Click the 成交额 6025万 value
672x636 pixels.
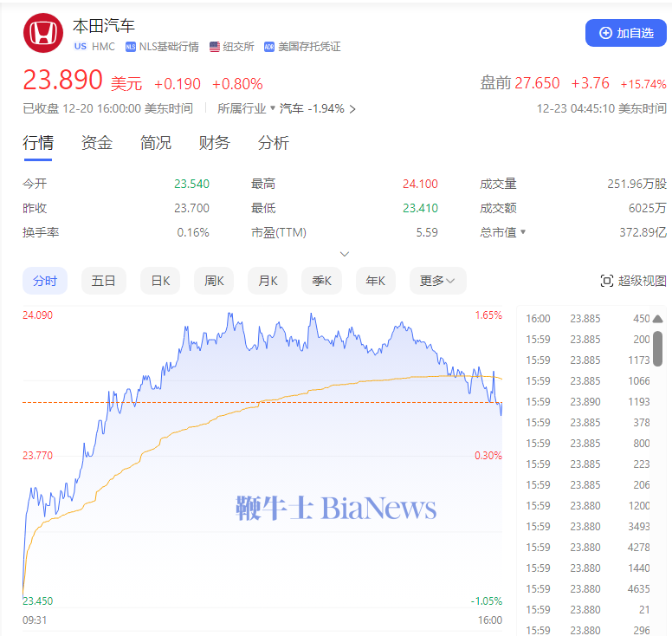(x=648, y=209)
